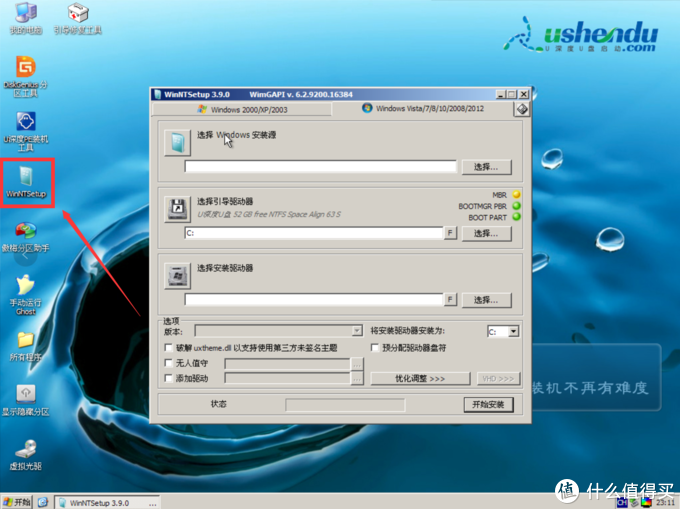The image size is (680, 509).
Task: Click 选择 for Windows install source
Action: [x=486, y=167]
